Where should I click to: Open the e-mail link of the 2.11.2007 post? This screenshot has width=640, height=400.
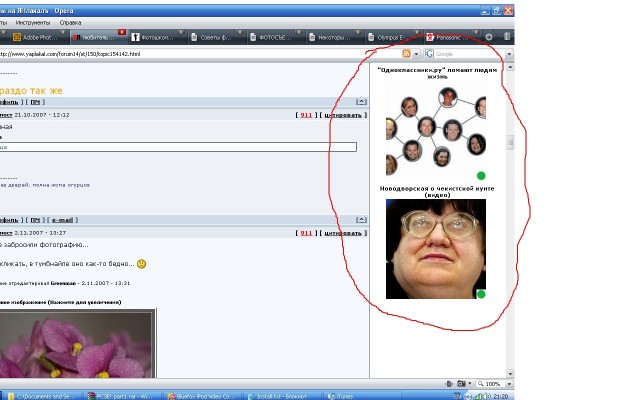(x=62, y=220)
